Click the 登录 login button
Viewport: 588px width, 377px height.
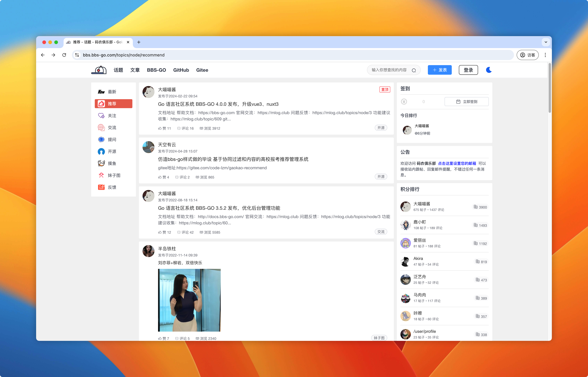pos(468,70)
